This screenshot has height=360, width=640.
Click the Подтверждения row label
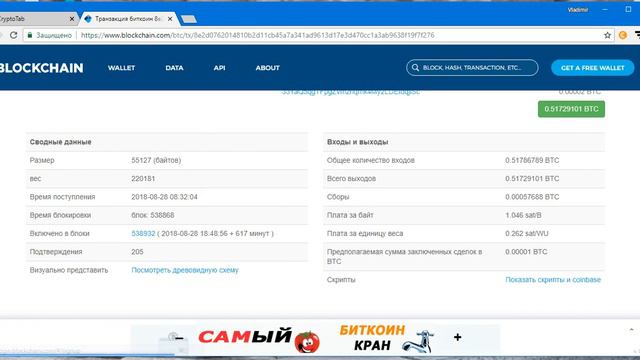click(56, 252)
